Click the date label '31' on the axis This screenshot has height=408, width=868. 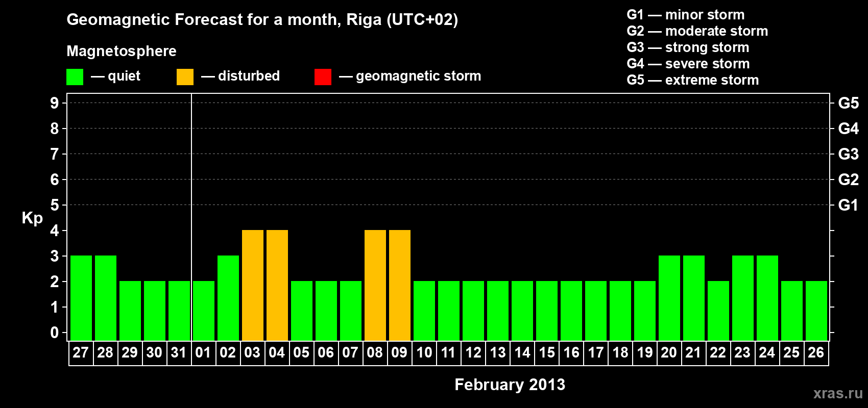[x=179, y=352]
